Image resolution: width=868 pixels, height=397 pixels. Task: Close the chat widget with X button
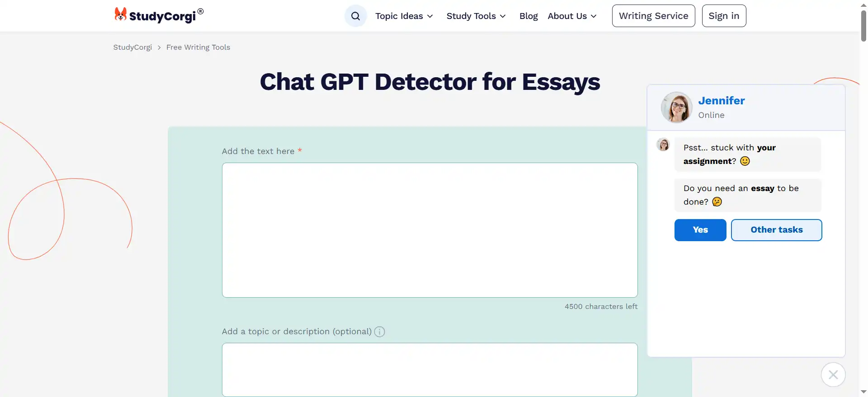pos(833,374)
